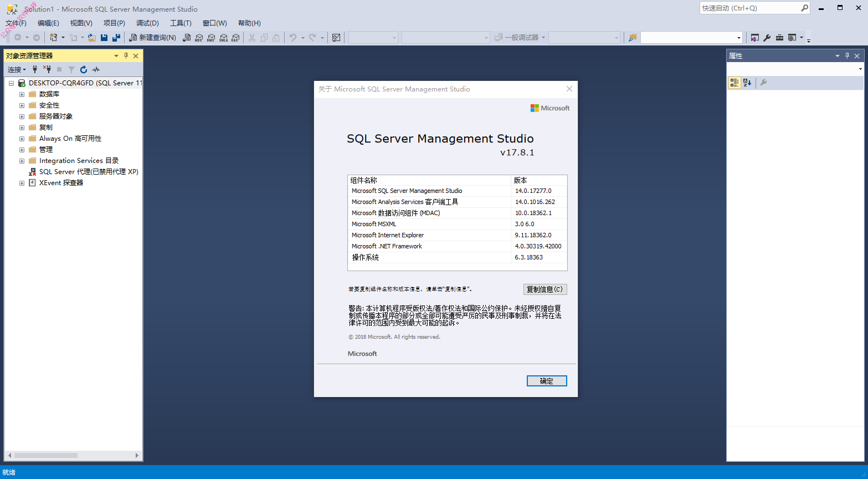Click the filter funnel icon in Object Explorer
Screen dimensions: 868x479
pos(71,69)
